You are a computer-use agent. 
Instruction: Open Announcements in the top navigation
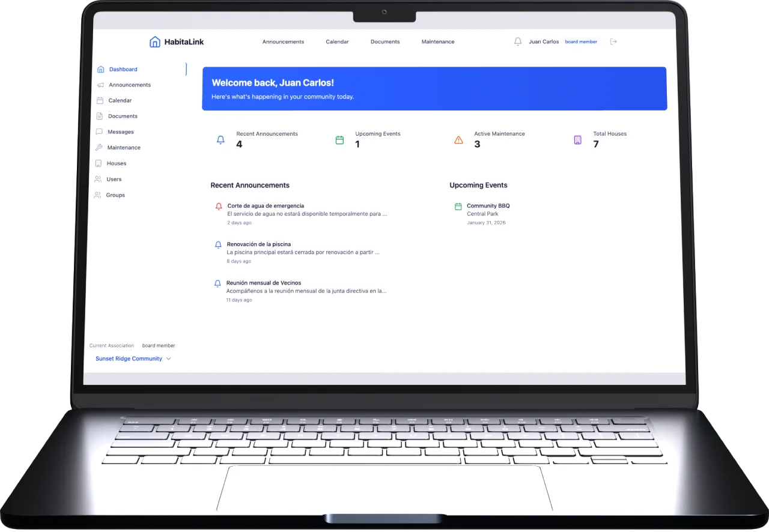pos(283,42)
